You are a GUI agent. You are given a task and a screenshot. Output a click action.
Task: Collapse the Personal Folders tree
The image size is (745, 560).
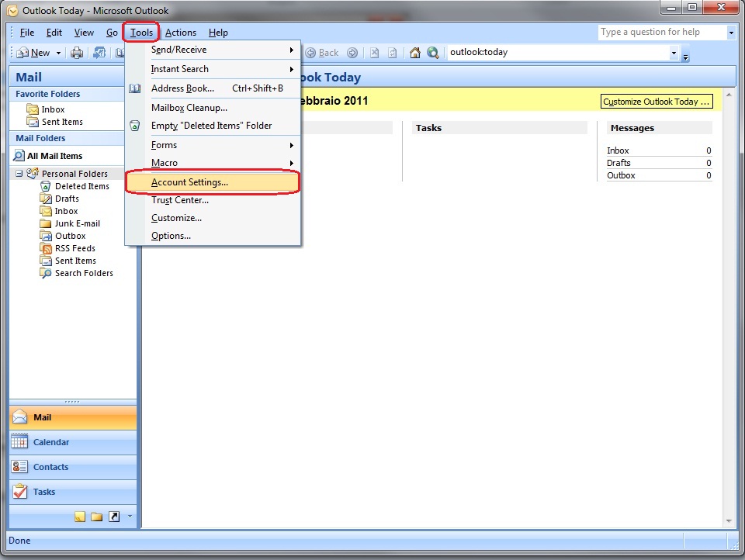pos(19,174)
